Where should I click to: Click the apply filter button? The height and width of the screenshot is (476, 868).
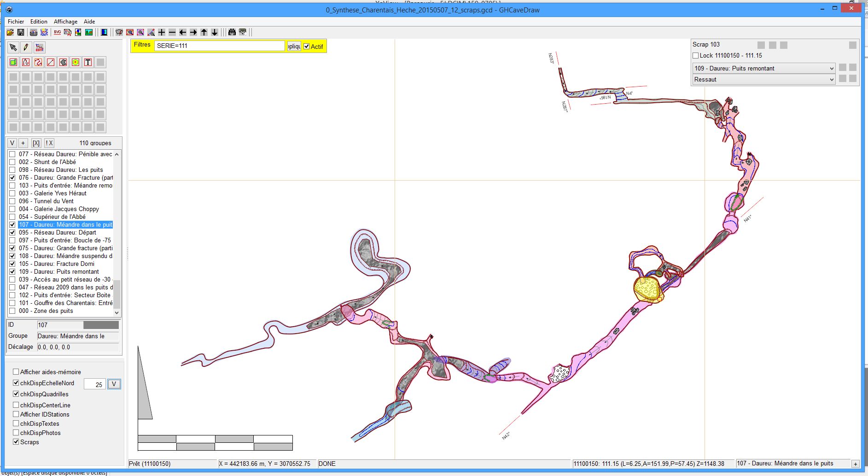tap(294, 46)
